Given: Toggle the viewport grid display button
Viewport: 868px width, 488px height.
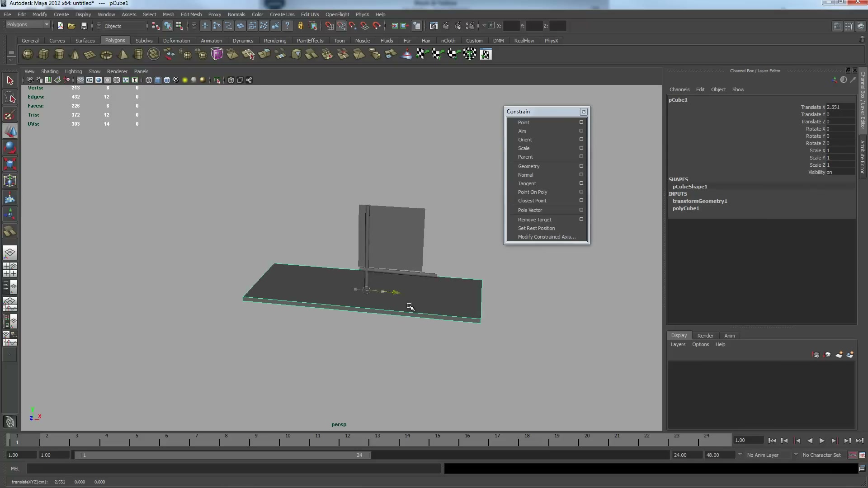Looking at the screenshot, I should click(80, 80).
